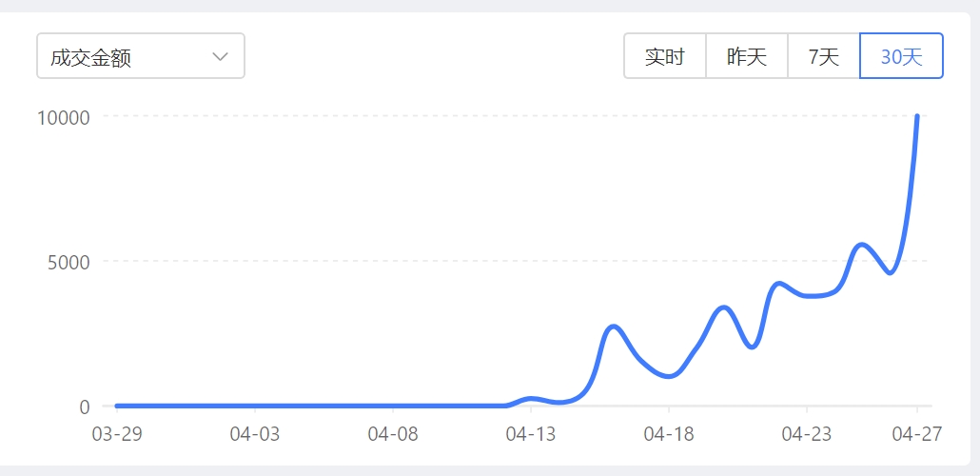
Task: Click the small curve bump above 04-13
Action: pyautogui.click(x=531, y=398)
